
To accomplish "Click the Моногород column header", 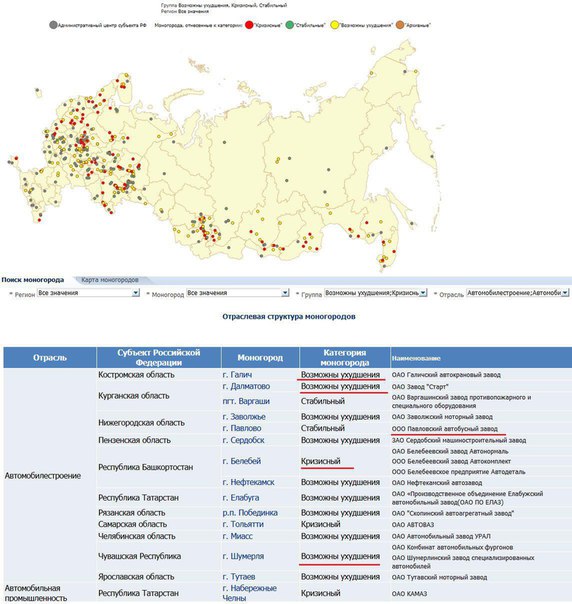I will click(x=260, y=357).
